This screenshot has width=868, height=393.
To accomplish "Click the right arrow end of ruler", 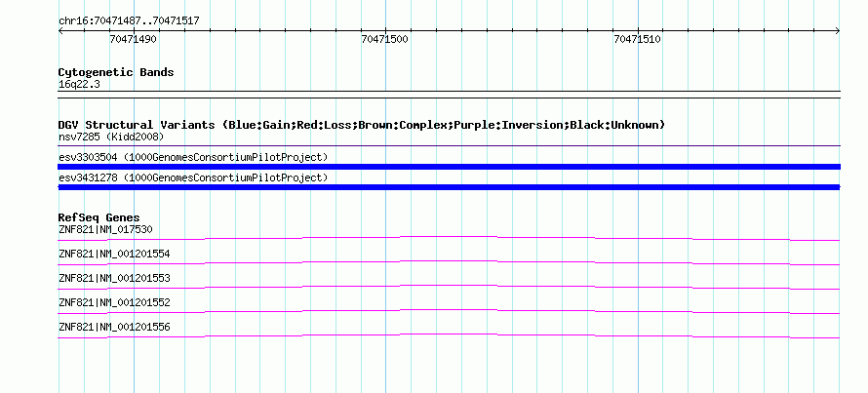I will tap(838, 31).
